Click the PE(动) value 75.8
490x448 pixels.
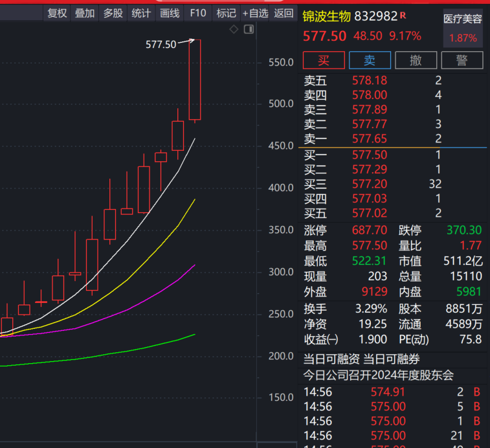pos(471,339)
